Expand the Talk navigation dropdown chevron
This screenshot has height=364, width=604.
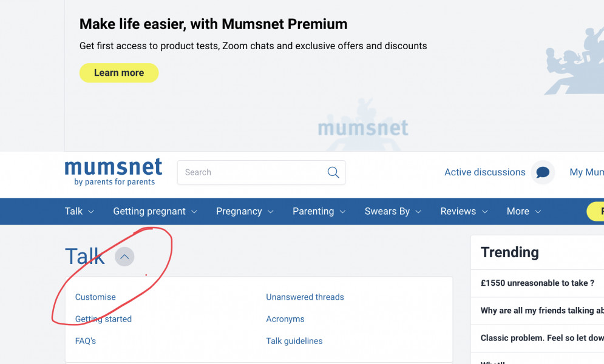(x=92, y=211)
